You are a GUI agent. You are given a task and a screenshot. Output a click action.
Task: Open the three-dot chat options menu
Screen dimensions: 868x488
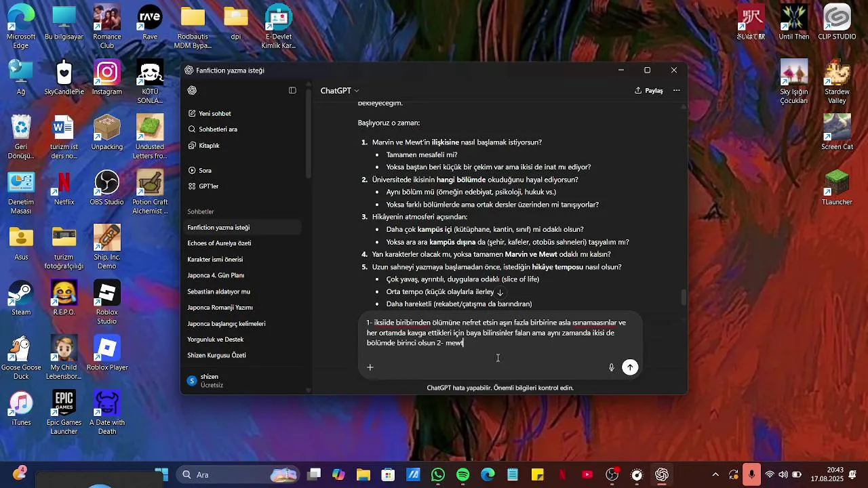676,91
